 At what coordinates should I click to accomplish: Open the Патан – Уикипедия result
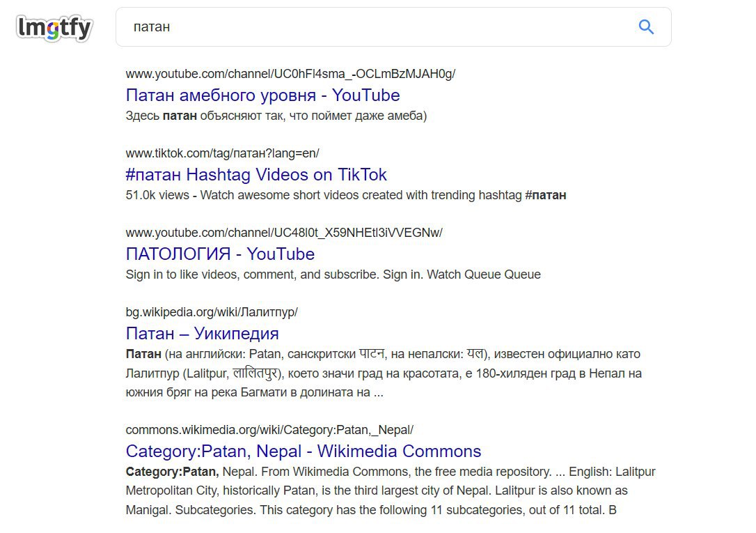click(202, 333)
